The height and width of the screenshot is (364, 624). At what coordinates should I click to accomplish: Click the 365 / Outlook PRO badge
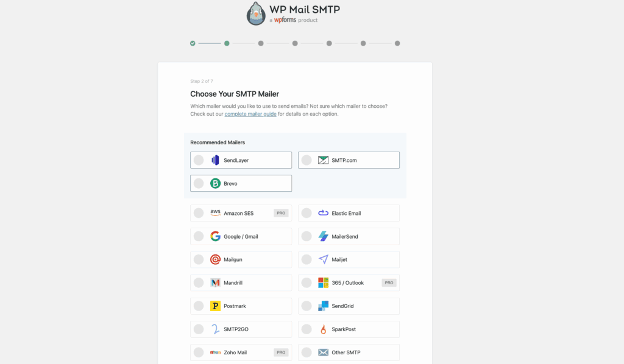coord(389,283)
